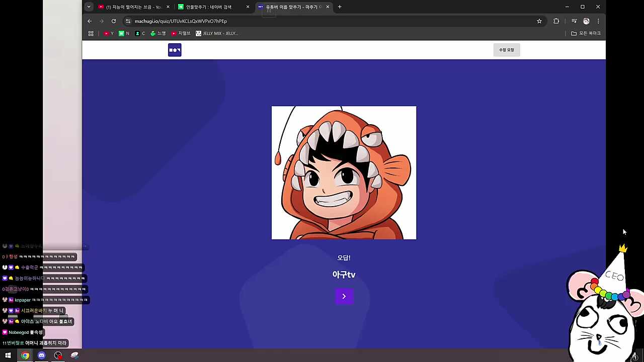Open the JELLY MIX bookmark
The image size is (644, 362).
(217, 34)
